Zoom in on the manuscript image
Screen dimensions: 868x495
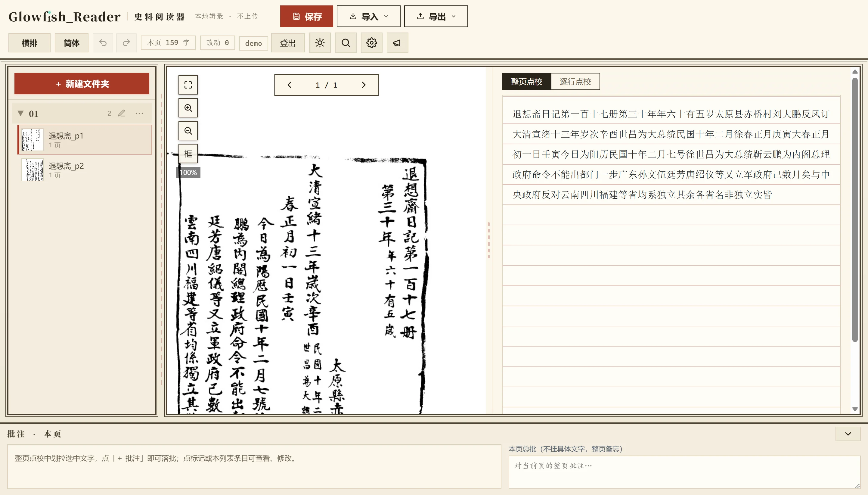188,108
